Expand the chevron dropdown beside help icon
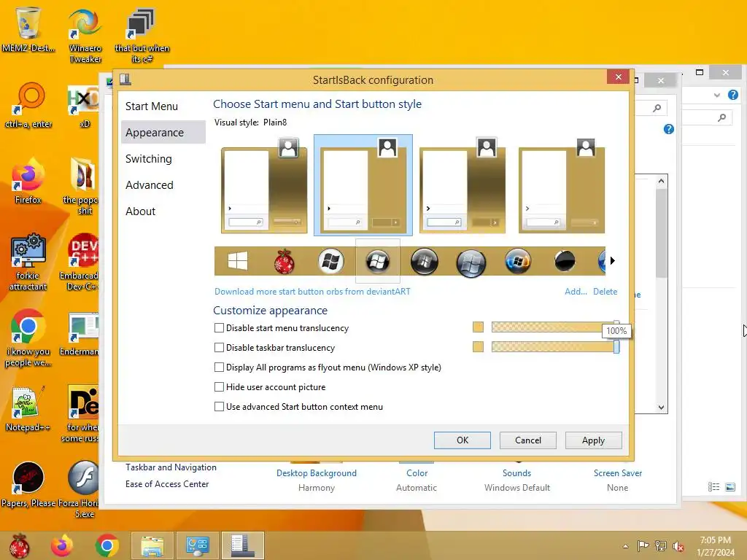The height and width of the screenshot is (560, 747). (x=717, y=96)
